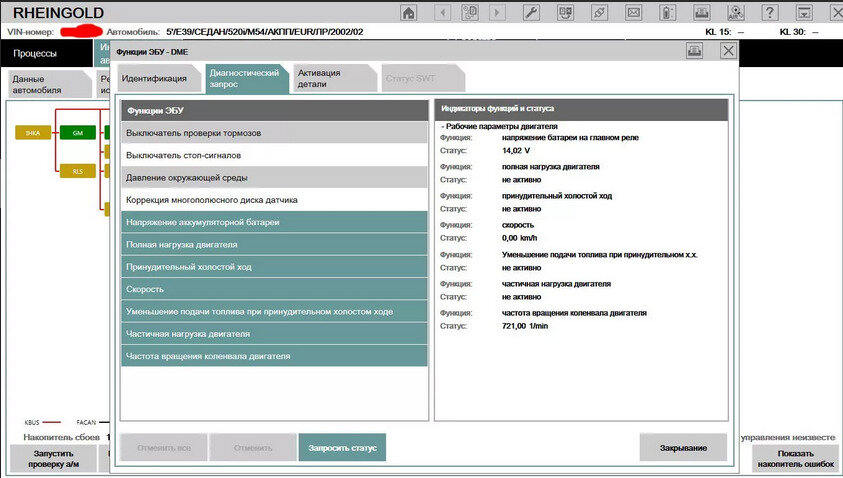843x478 pixels.
Task: Deselect Полная нагрузка двигателя row
Action: [274, 245]
